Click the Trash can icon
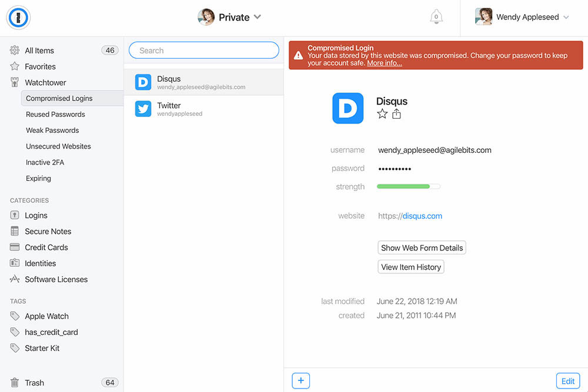 click(15, 383)
